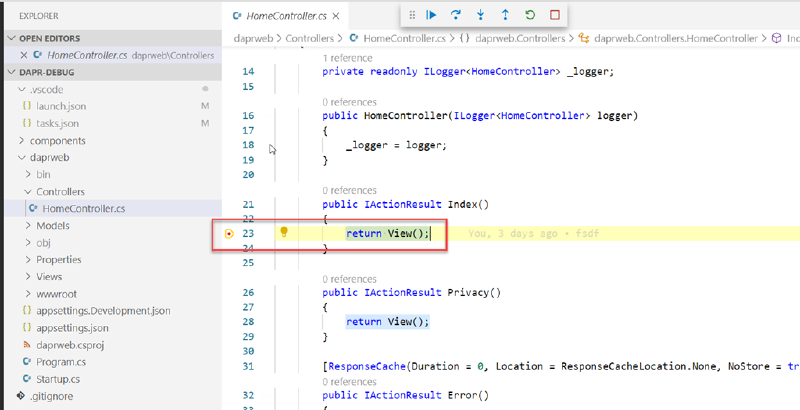Grab the debug toolbar drag handle
This screenshot has width=800, height=410.
412,15
